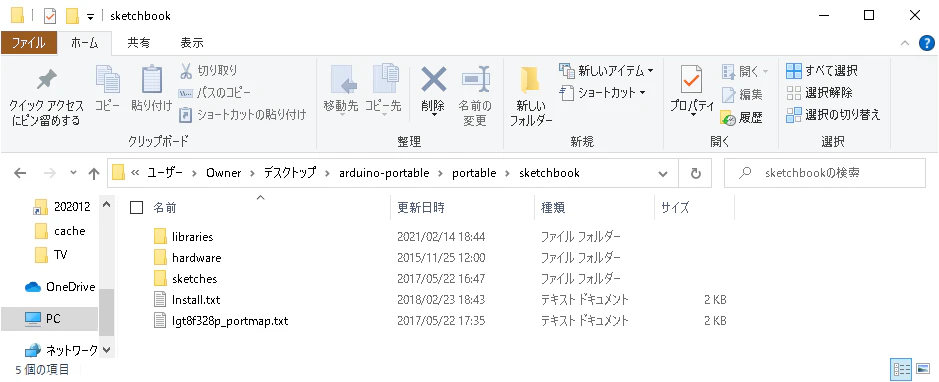Click the sketchbookの検索 search field
The image size is (939, 382).
point(825,174)
